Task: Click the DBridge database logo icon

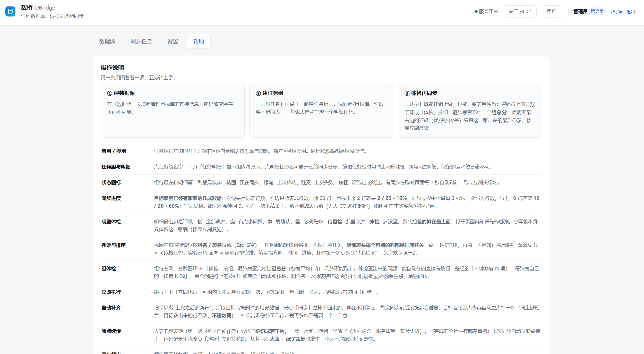Action: [10, 12]
